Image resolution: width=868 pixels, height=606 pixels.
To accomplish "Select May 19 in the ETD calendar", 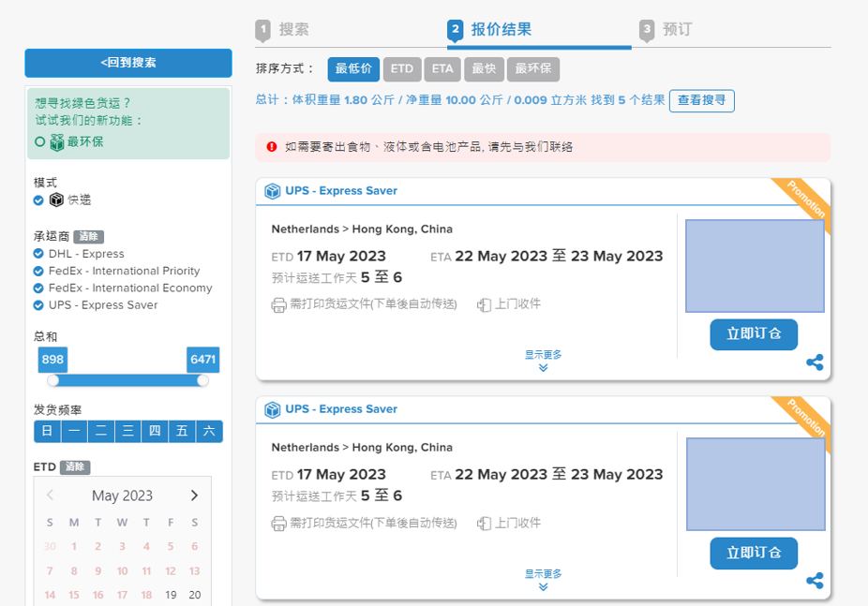I will click(x=171, y=595).
